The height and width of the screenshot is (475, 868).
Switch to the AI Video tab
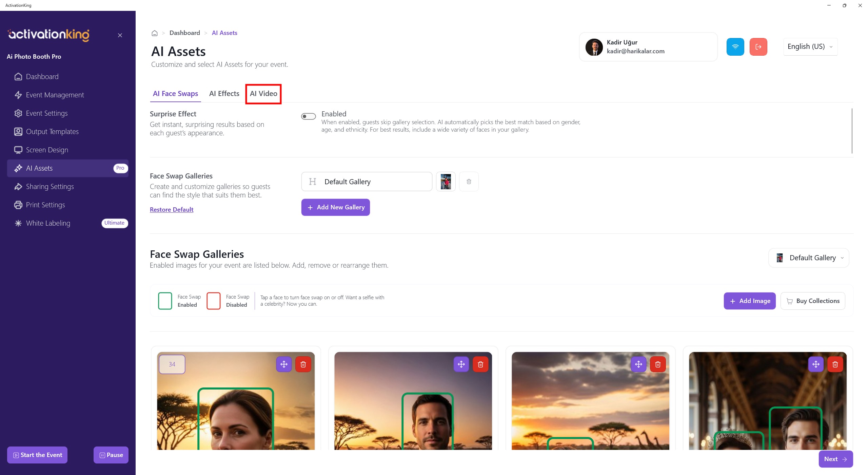(x=263, y=94)
